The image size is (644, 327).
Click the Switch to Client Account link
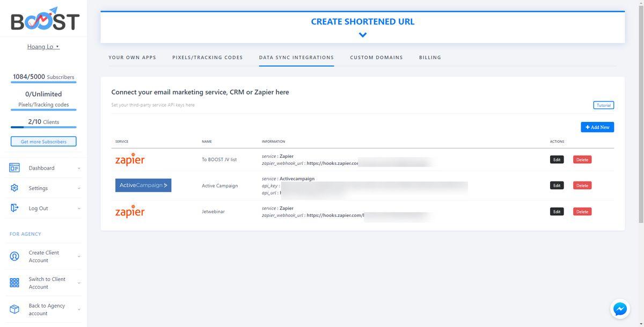click(47, 283)
